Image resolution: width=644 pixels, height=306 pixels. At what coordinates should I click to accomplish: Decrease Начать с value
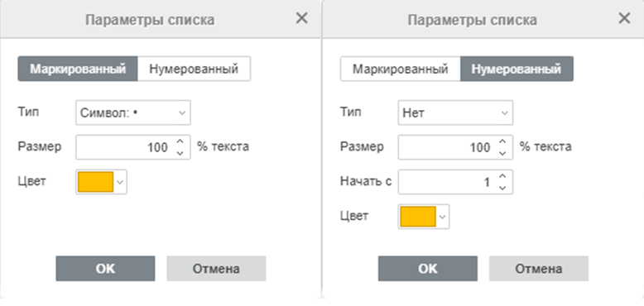[x=502, y=188]
